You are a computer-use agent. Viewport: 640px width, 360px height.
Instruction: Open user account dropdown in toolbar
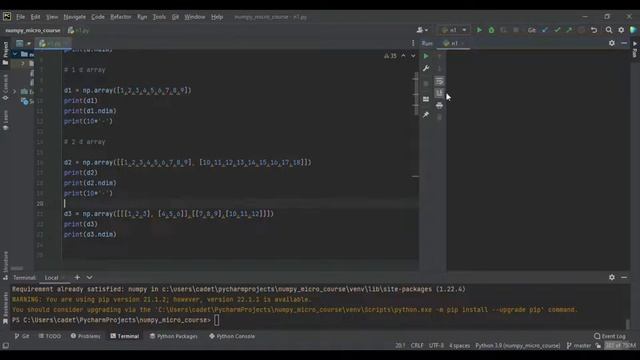[422, 30]
